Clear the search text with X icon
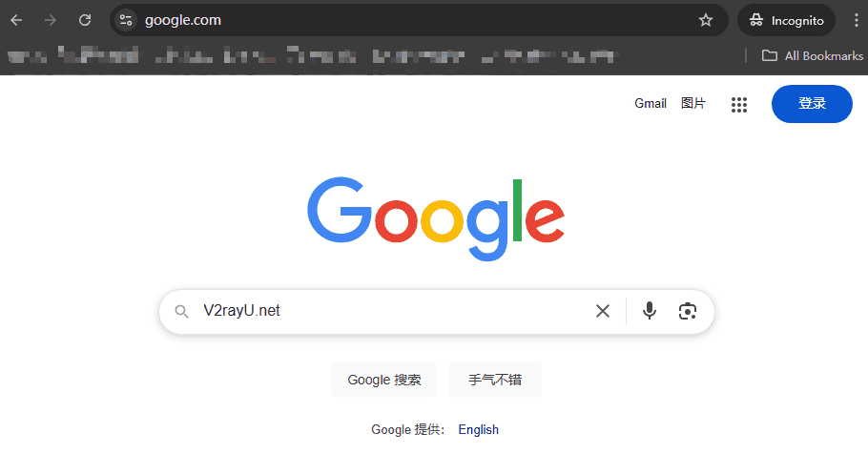This screenshot has width=868, height=454. (603, 311)
